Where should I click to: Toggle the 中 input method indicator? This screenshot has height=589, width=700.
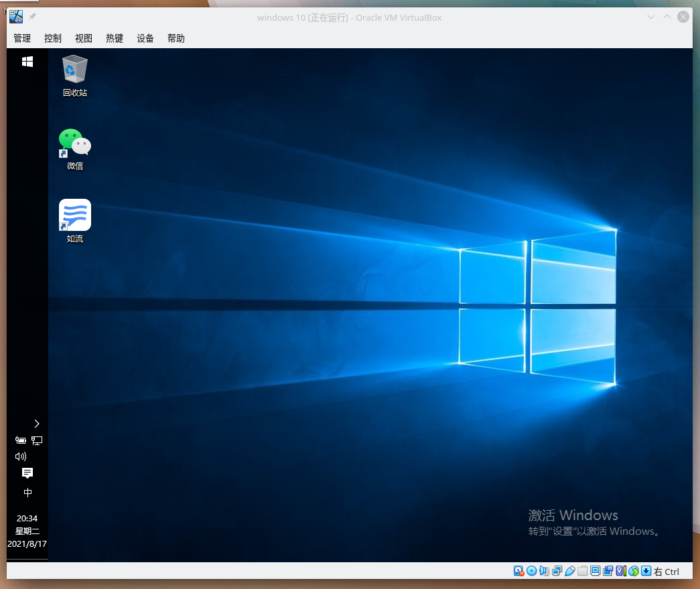27,493
